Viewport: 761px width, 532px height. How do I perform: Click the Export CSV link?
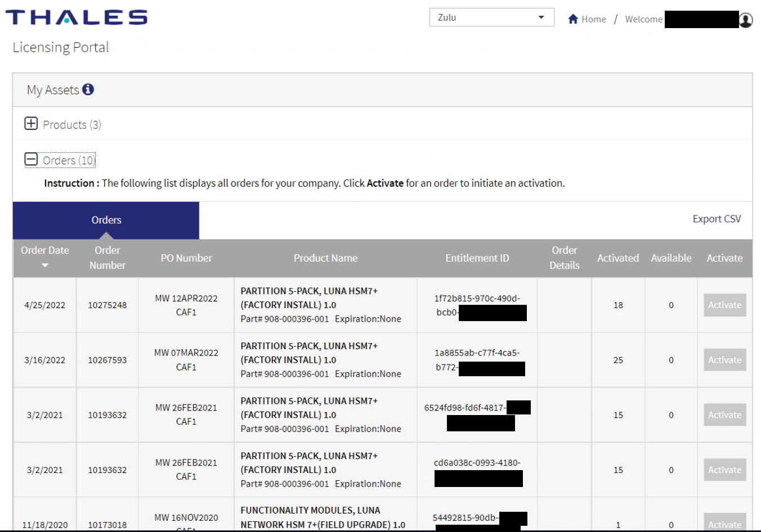[717, 219]
